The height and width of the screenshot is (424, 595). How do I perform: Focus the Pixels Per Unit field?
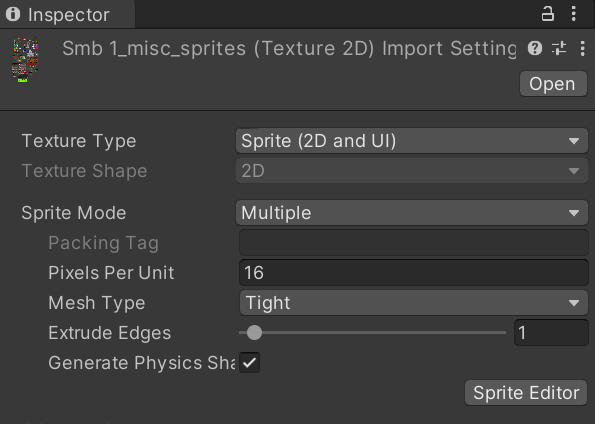click(414, 273)
